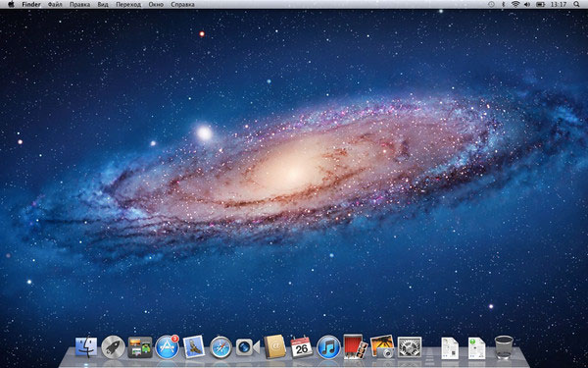Open the App Store with update badge

[x=168, y=346]
